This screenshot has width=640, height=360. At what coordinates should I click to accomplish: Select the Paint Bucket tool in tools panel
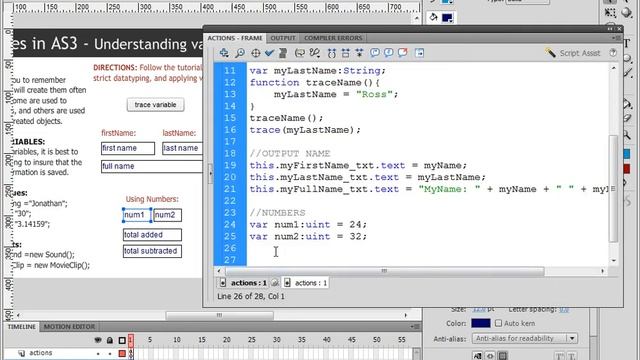coord(627,104)
